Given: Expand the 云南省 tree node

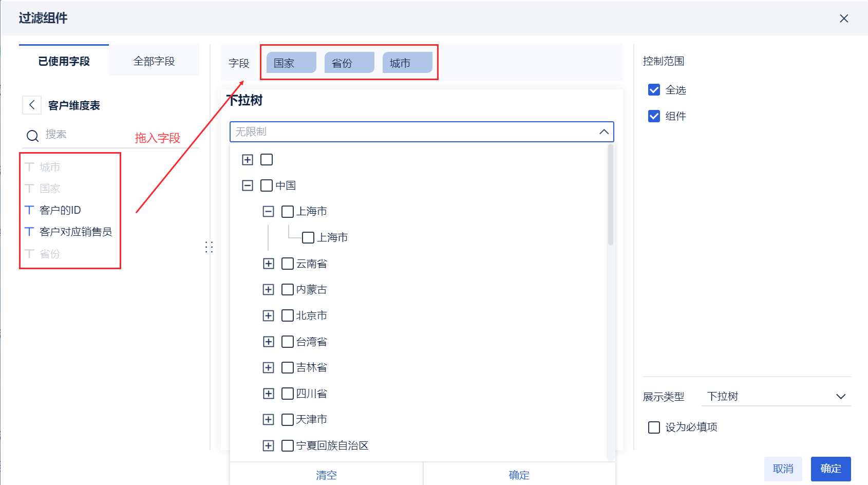Looking at the screenshot, I should click(268, 264).
